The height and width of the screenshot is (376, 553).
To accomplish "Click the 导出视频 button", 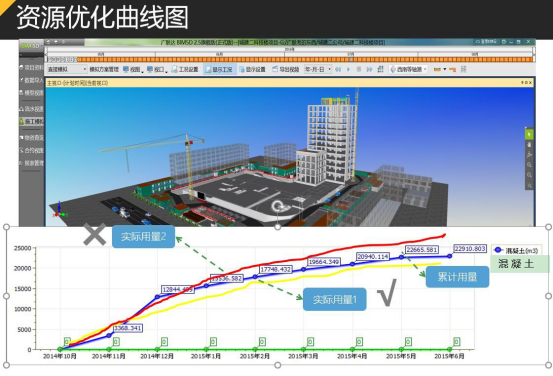I will 286,69.
